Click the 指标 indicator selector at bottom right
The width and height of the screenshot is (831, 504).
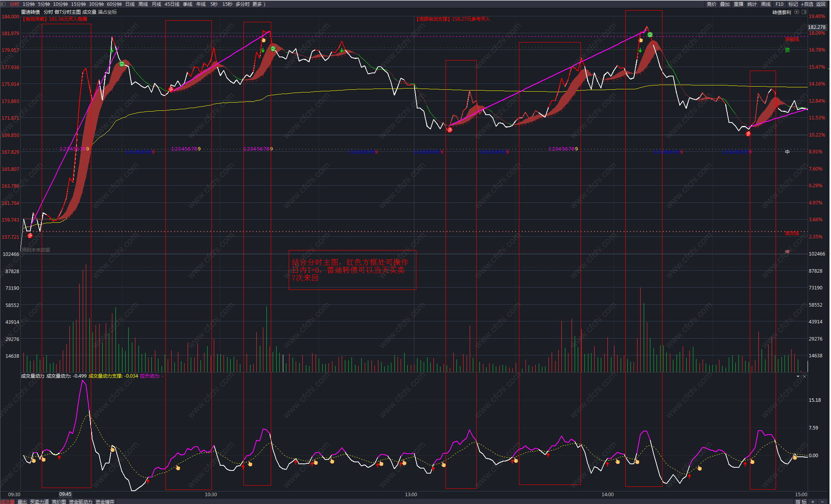click(801, 501)
